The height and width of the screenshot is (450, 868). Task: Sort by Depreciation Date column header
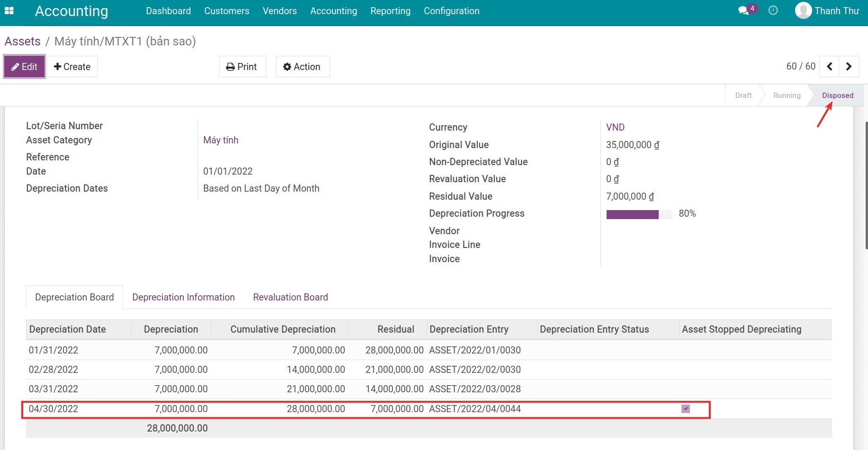(68, 329)
